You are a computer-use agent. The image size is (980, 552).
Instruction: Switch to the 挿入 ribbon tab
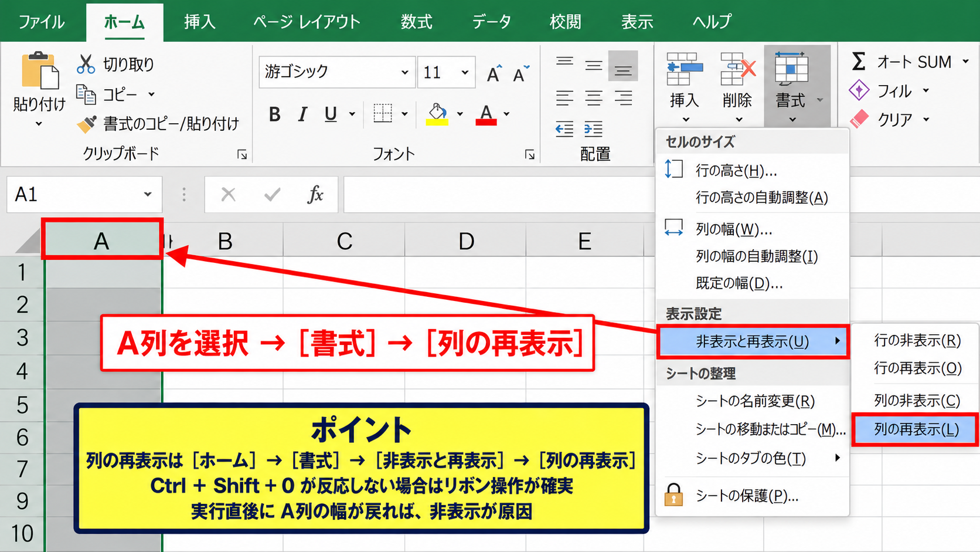click(200, 22)
